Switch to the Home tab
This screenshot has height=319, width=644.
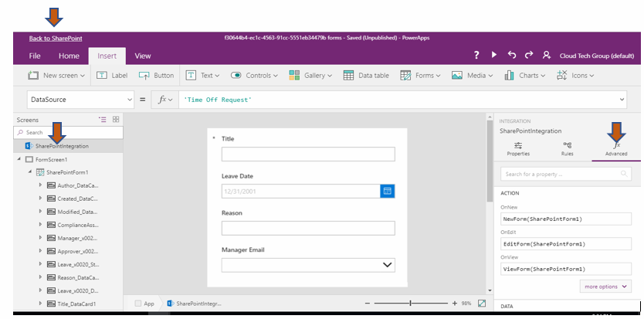coord(69,56)
